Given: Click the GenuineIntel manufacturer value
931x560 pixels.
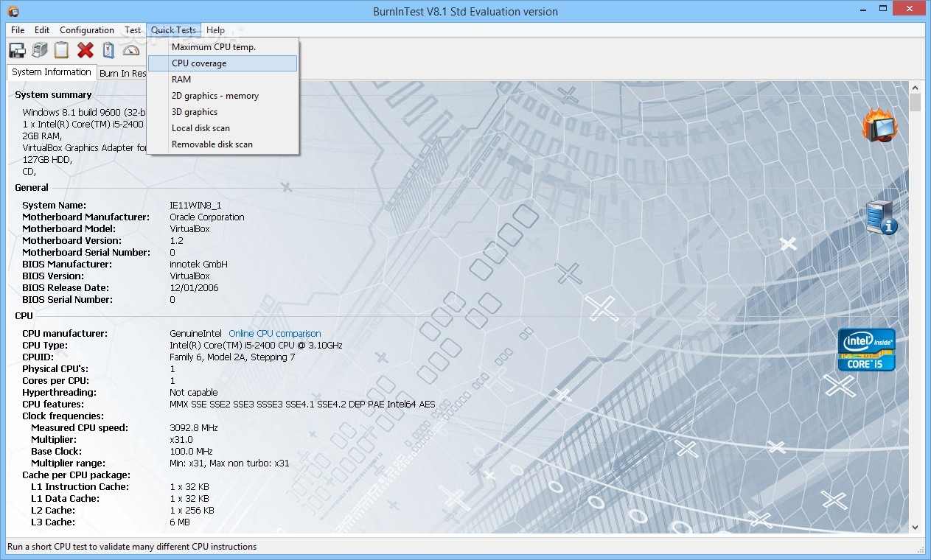Looking at the screenshot, I should 196,334.
